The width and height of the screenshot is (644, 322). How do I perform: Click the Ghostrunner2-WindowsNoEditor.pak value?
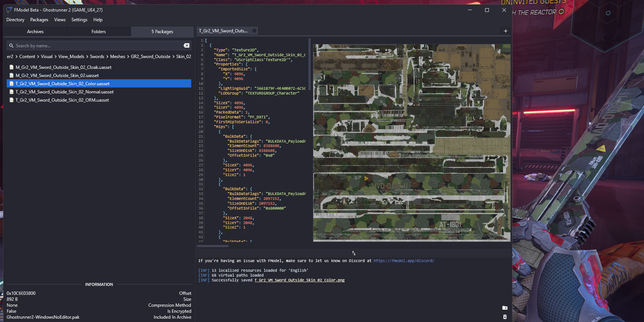pyautogui.click(x=43, y=317)
